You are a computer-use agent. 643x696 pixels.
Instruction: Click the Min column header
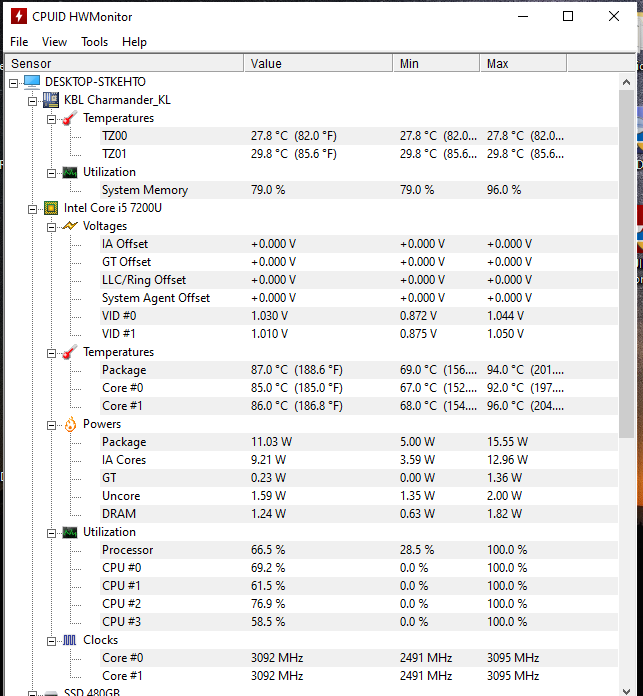click(x=436, y=63)
